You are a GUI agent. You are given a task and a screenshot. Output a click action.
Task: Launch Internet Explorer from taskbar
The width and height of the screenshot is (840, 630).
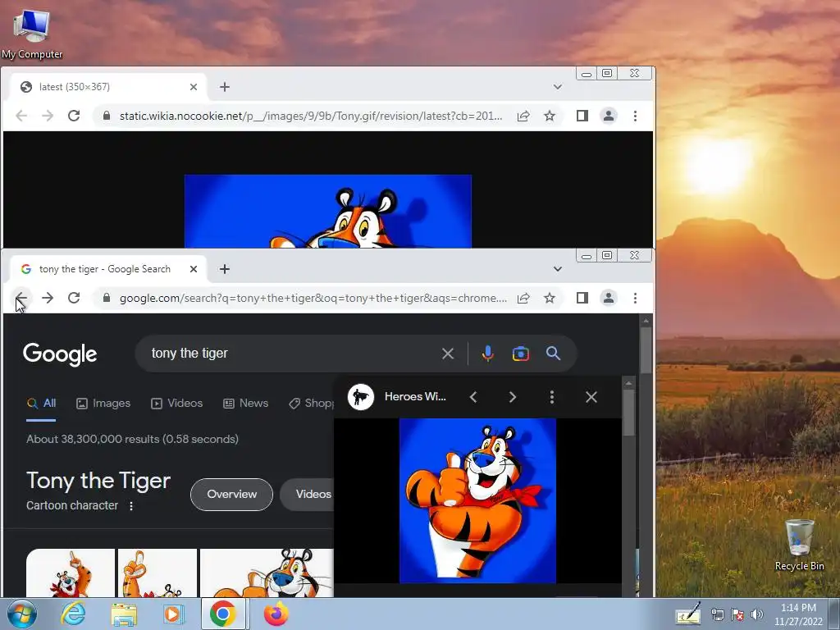tap(73, 614)
